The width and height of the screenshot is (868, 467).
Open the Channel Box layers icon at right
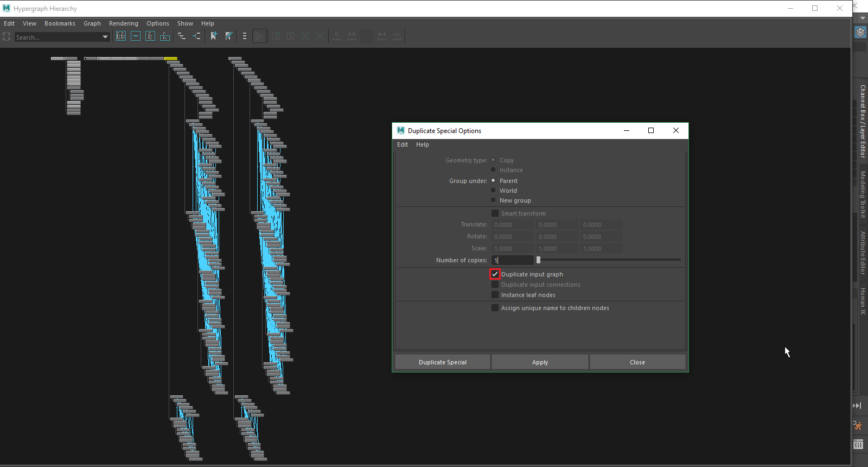coord(860,33)
